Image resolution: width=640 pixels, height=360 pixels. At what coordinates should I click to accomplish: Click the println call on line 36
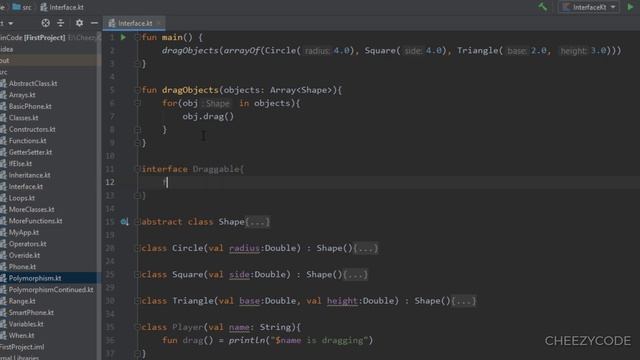click(246, 340)
